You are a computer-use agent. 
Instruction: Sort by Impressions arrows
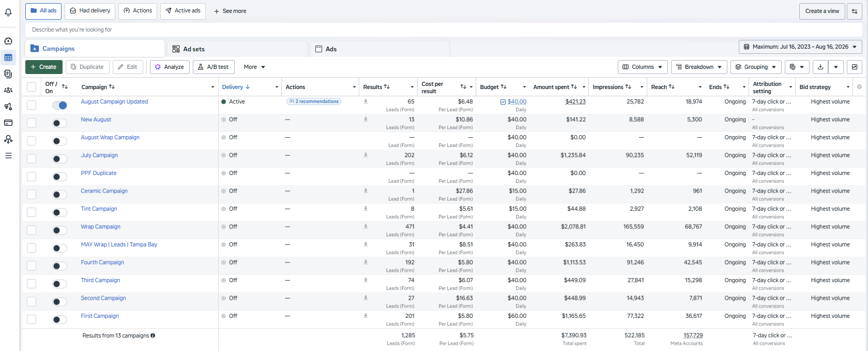628,87
